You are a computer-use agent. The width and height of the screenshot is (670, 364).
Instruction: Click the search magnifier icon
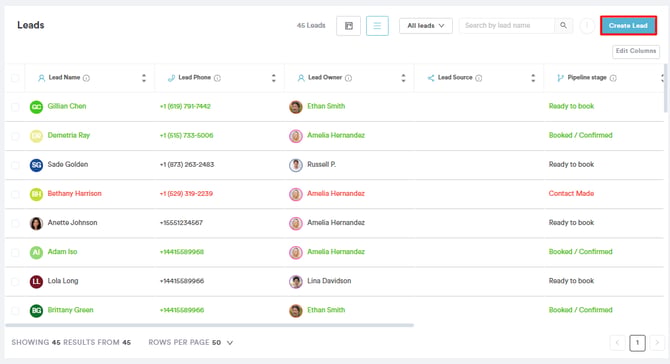564,26
